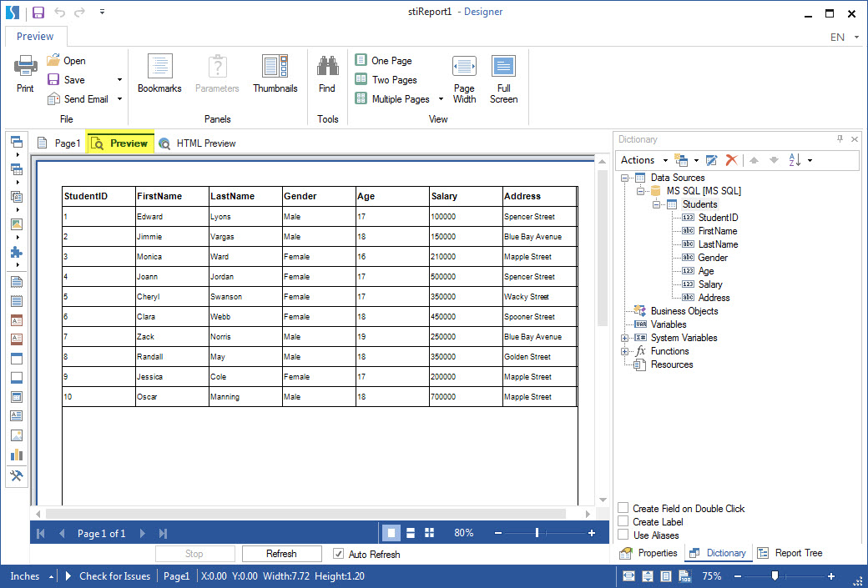Disable Auto Refresh
868x588 pixels.
pos(338,554)
